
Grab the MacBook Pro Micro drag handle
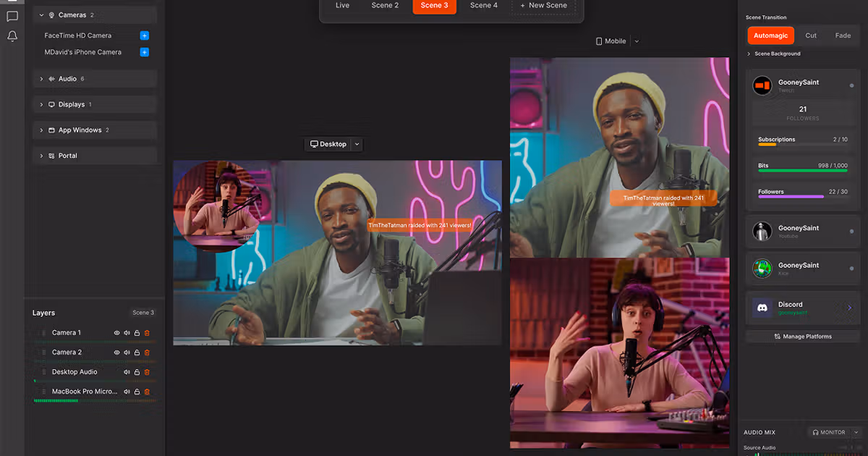click(43, 392)
